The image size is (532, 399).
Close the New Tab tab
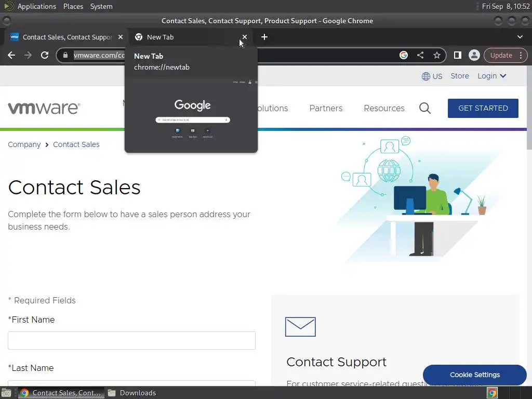tap(245, 37)
